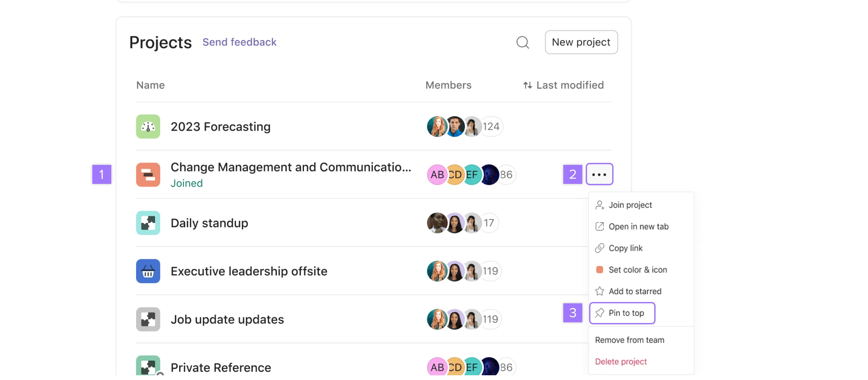Image resolution: width=868 pixels, height=380 pixels.
Task: Click the Executive leadership offsite basket icon
Action: 148,271
